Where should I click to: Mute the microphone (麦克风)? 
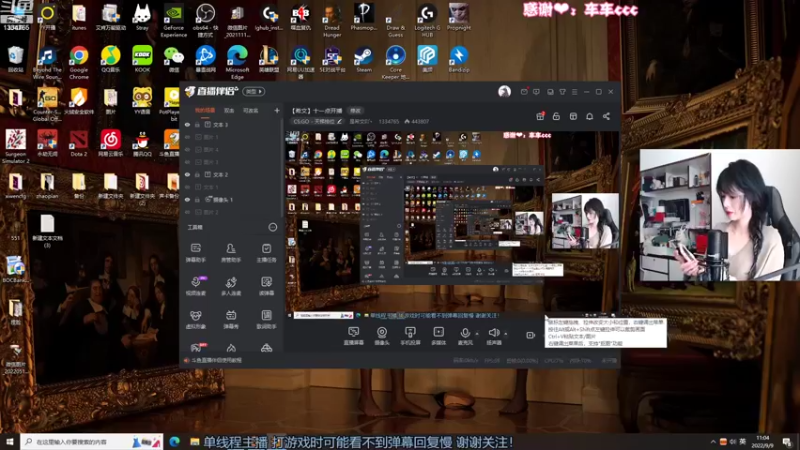pos(465,336)
